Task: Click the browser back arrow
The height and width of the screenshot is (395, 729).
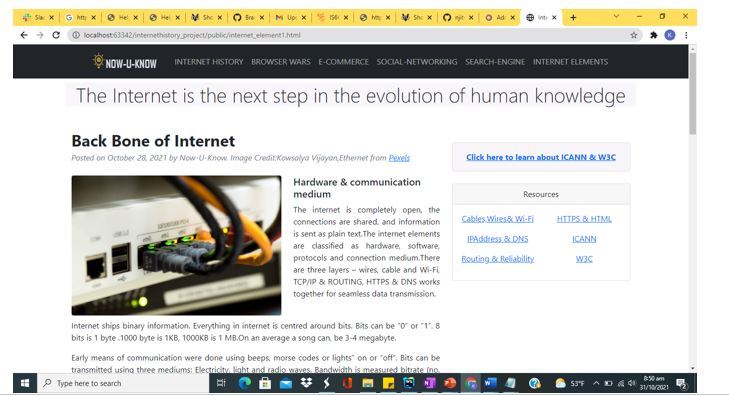Action: 24,35
